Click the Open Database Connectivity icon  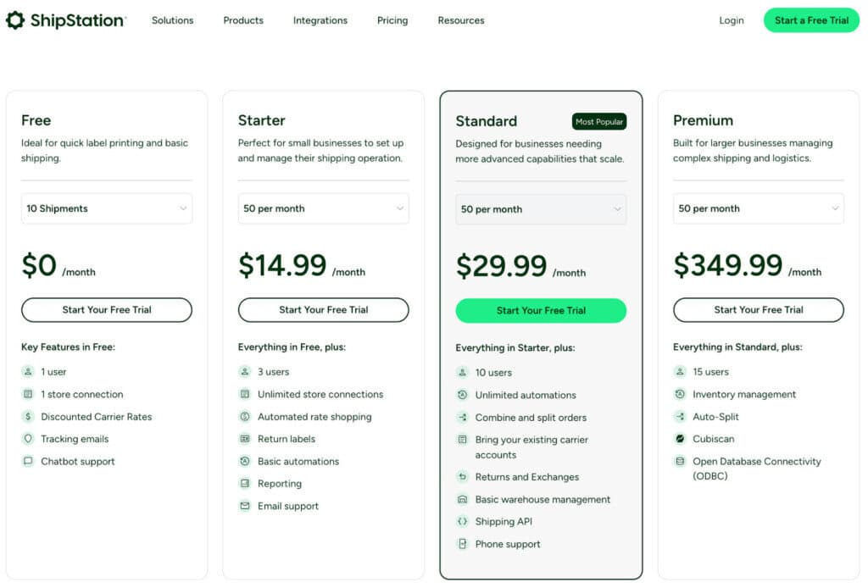click(680, 462)
